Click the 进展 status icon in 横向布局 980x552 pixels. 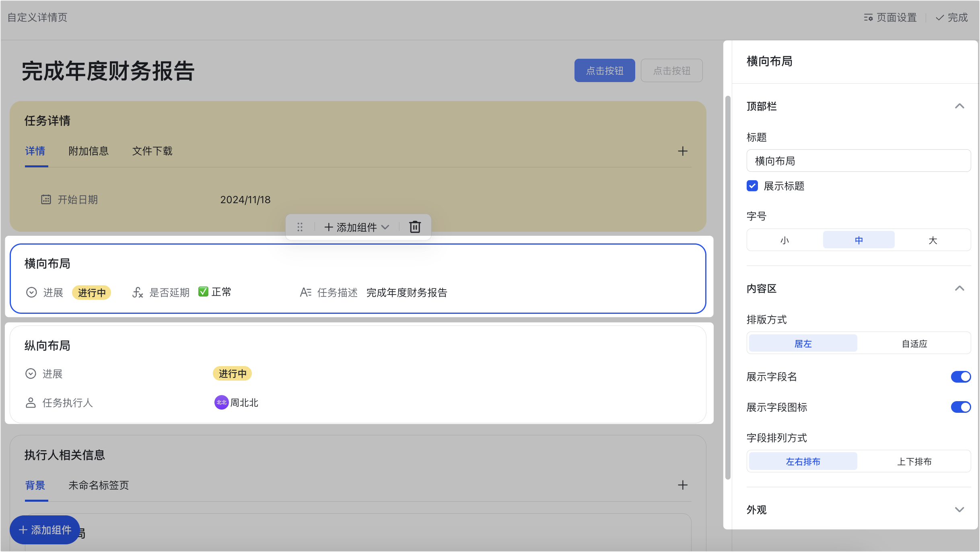coord(31,292)
